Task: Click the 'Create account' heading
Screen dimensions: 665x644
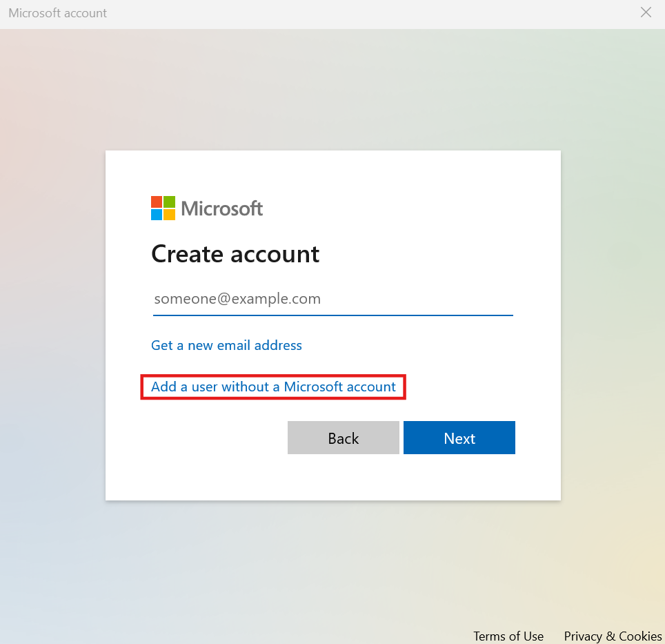Action: tap(235, 254)
